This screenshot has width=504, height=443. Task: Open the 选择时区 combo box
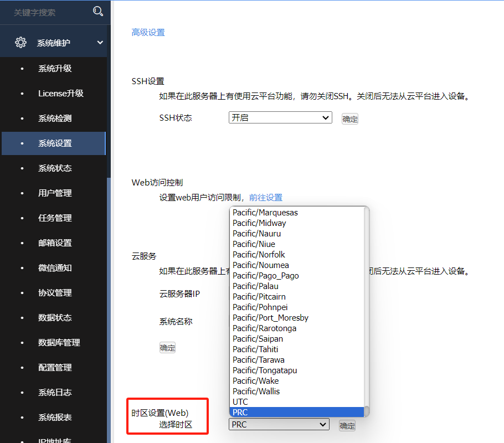coord(279,424)
